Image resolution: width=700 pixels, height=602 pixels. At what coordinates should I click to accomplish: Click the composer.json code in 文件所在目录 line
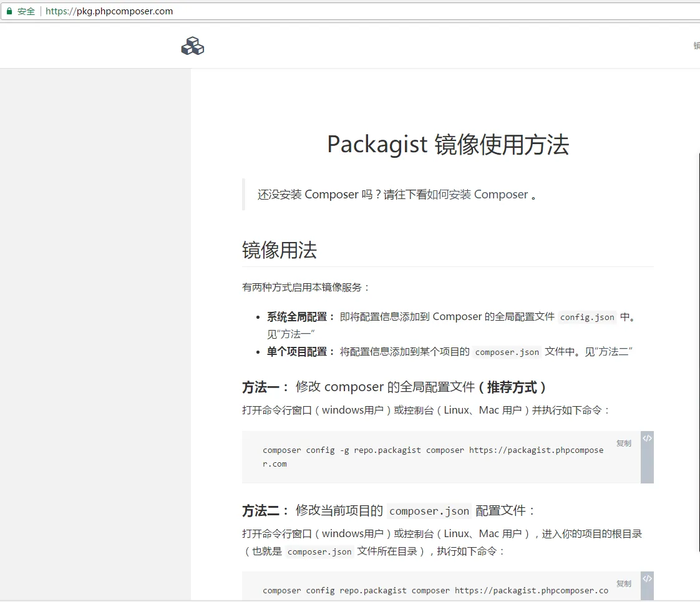[319, 552]
